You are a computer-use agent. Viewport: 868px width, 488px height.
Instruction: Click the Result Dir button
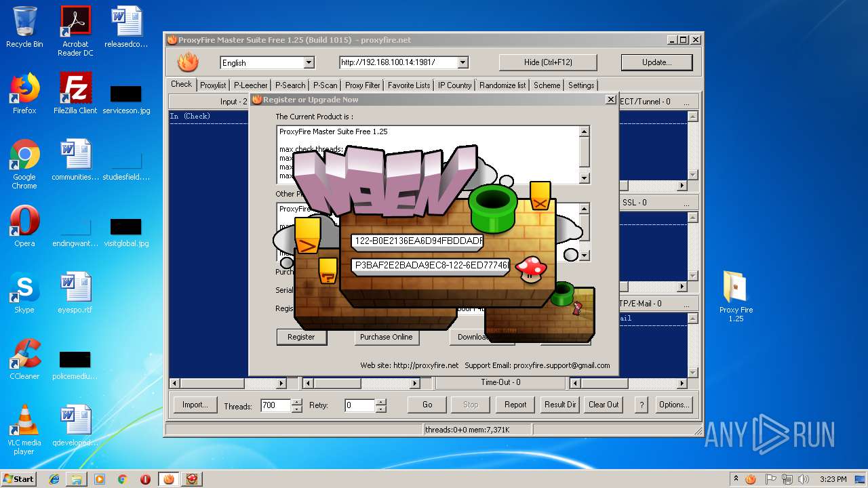click(560, 405)
